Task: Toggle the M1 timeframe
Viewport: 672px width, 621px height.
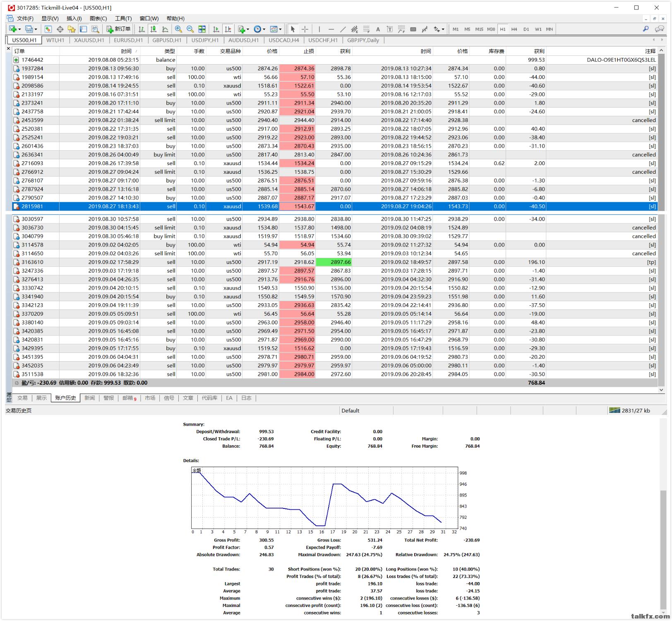Action: [456, 29]
